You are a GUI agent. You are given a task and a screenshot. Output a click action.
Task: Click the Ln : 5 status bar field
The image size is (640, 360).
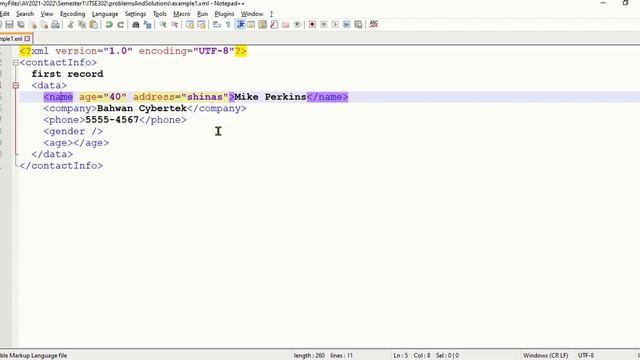(x=400, y=356)
